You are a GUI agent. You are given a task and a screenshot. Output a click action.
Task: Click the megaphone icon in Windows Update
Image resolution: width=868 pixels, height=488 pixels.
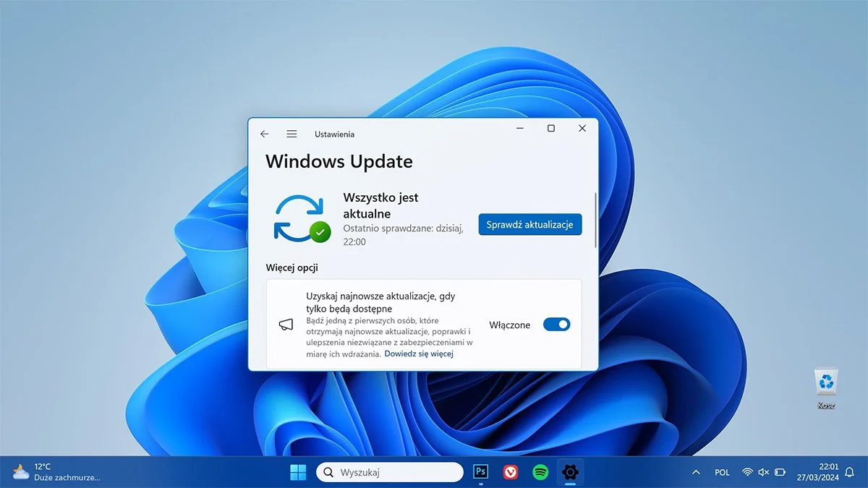tap(286, 325)
